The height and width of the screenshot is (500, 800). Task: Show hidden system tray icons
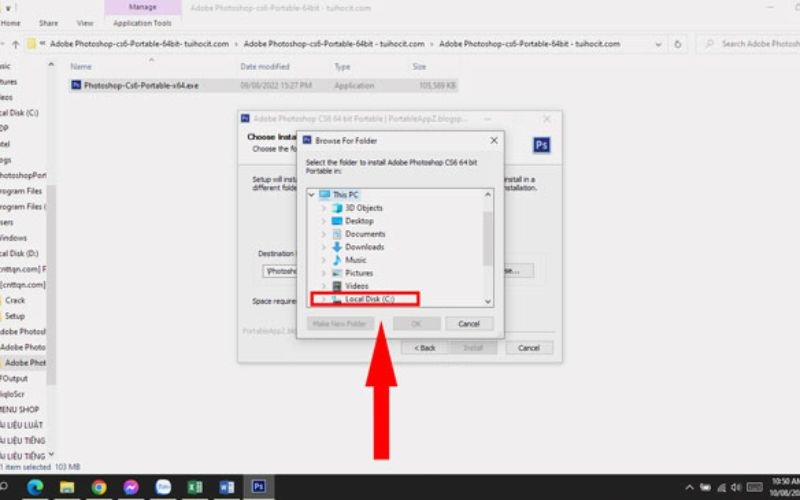coord(689,488)
